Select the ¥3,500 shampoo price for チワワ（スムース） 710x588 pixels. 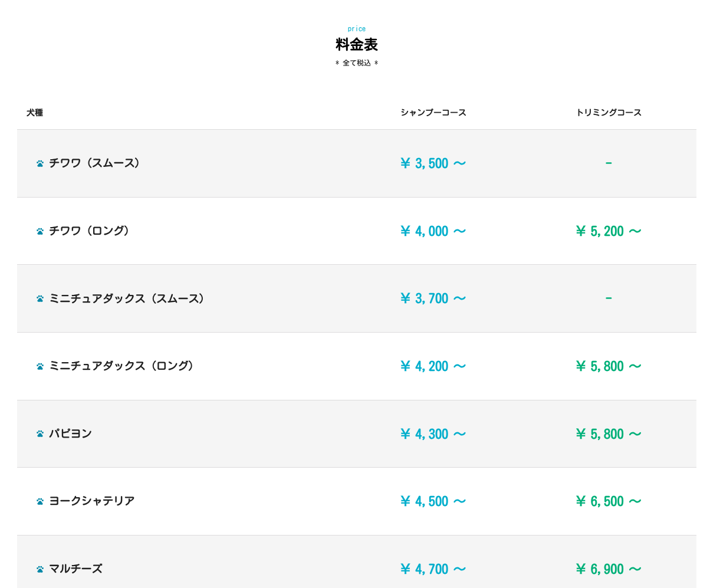pyautogui.click(x=433, y=163)
